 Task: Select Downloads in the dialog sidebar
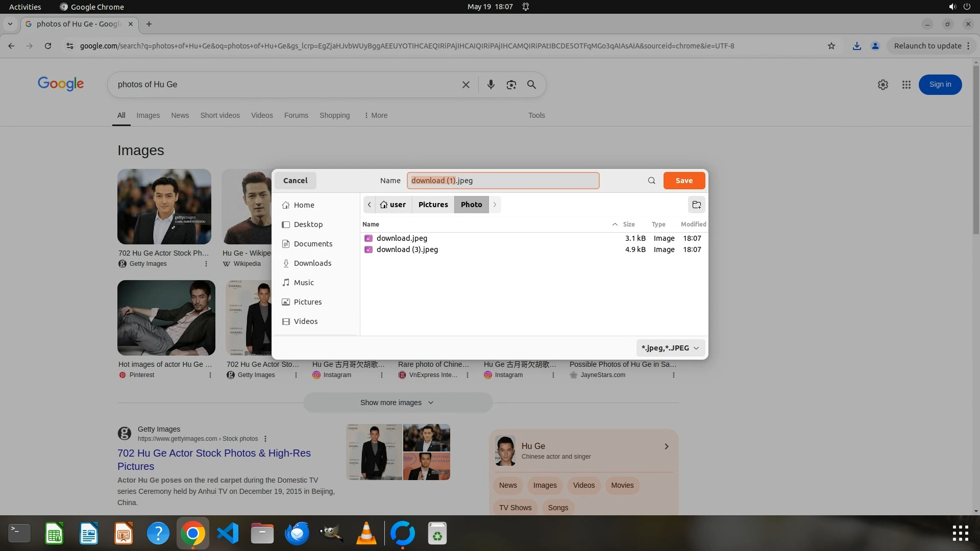[312, 263]
